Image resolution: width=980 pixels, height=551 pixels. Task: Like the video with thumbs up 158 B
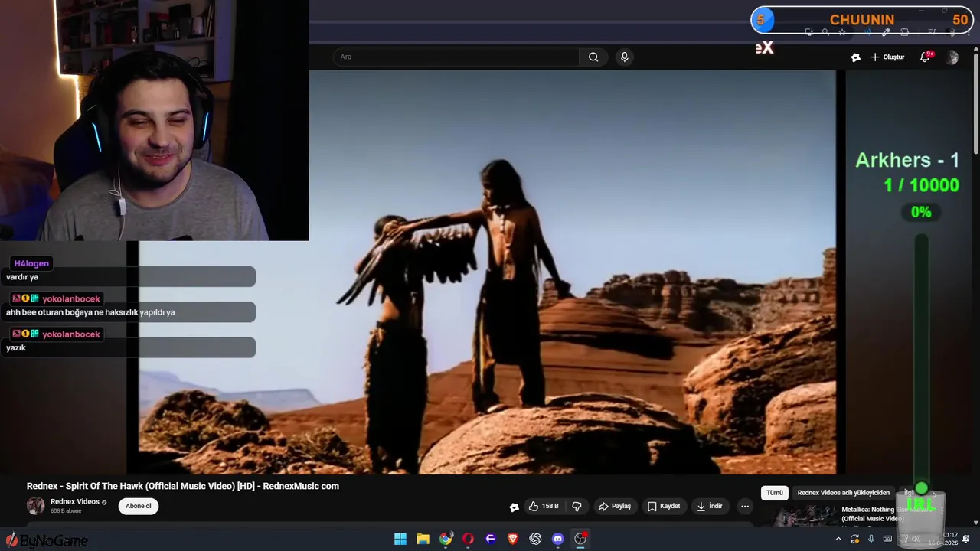point(544,506)
